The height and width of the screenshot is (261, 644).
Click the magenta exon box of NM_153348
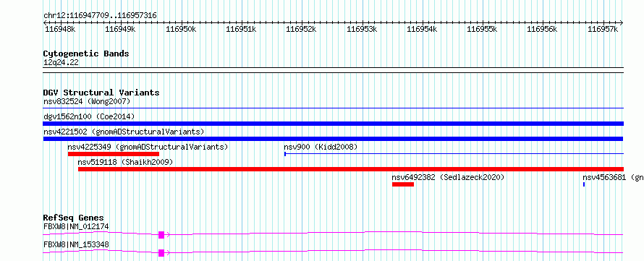(161, 253)
